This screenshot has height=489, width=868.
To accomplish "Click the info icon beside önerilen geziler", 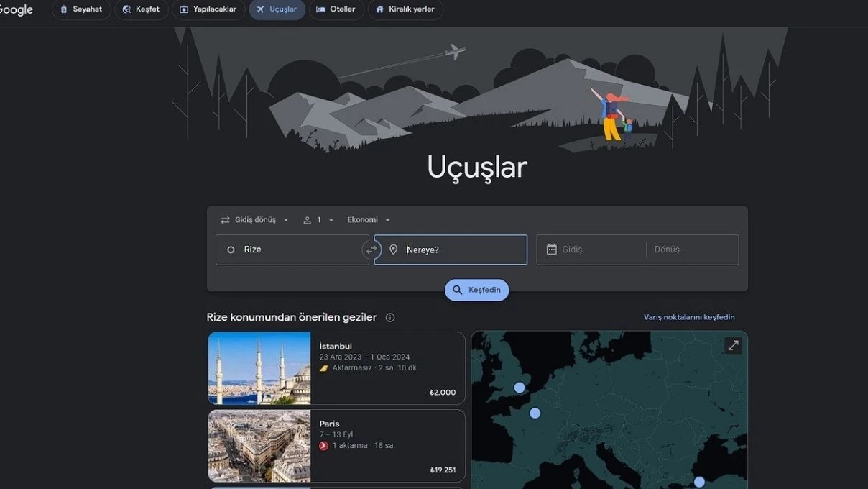I will click(390, 317).
